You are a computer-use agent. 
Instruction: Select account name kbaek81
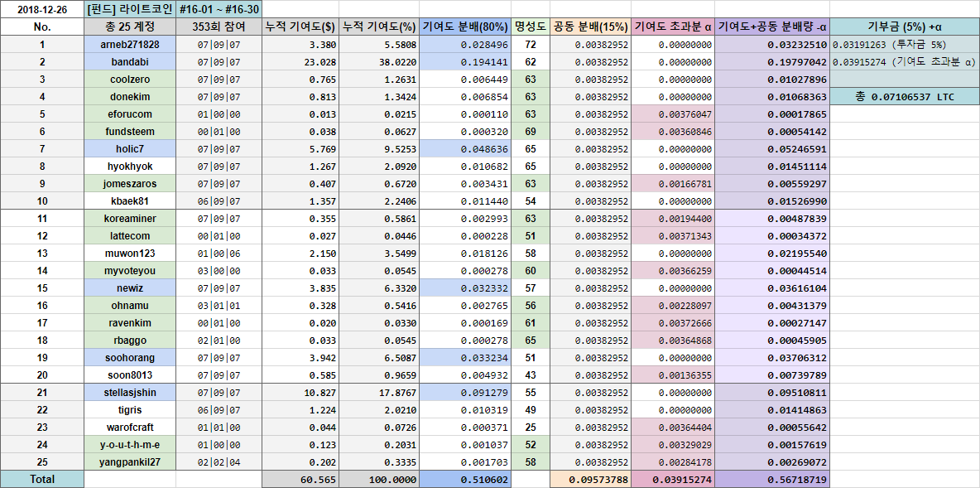tap(130, 201)
